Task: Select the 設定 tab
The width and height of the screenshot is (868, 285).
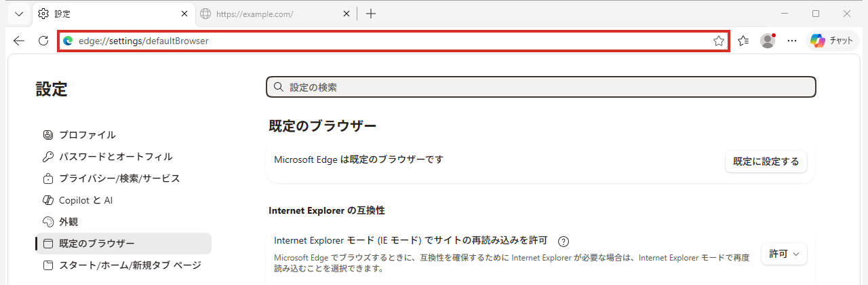Action: 113,14
